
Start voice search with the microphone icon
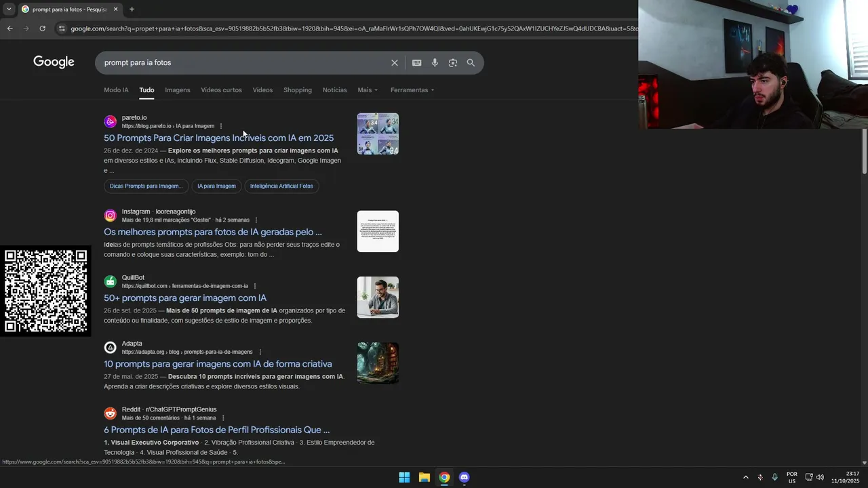pos(435,62)
